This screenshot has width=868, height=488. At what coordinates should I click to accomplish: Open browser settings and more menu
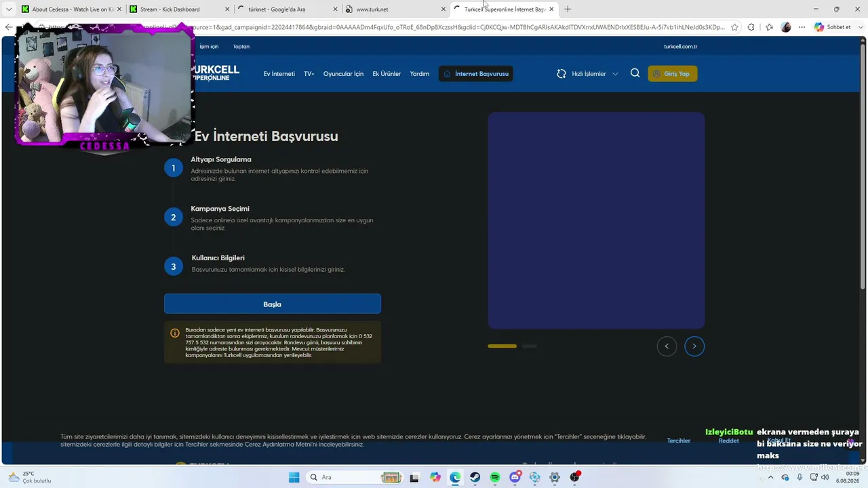point(802,27)
